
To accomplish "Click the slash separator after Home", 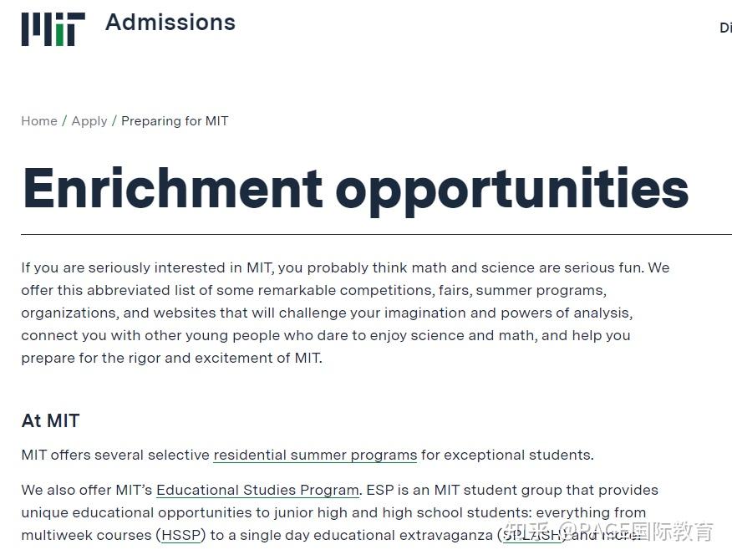I will (x=64, y=121).
